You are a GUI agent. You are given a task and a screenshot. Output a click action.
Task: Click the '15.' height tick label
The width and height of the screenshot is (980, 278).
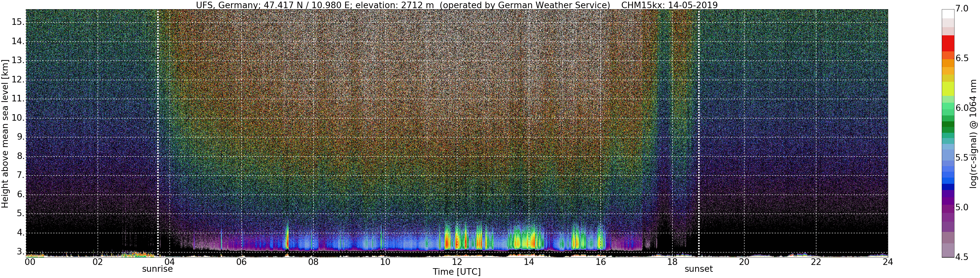tap(18, 22)
